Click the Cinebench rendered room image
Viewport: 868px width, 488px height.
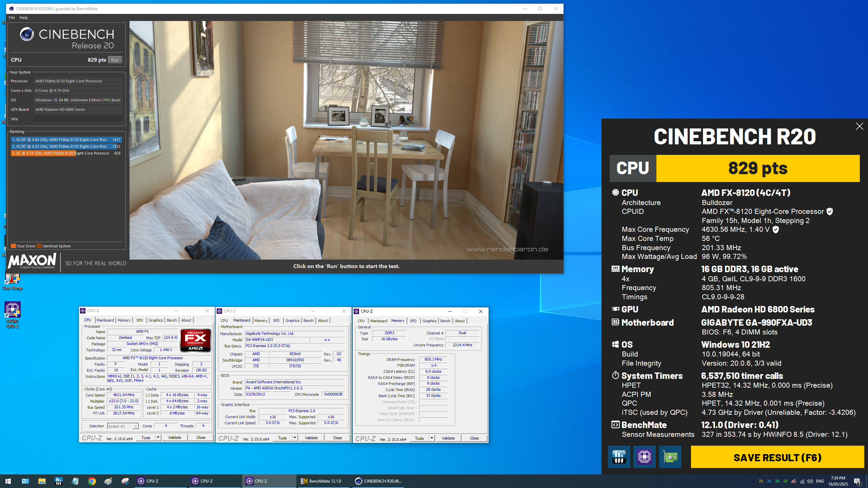346,140
